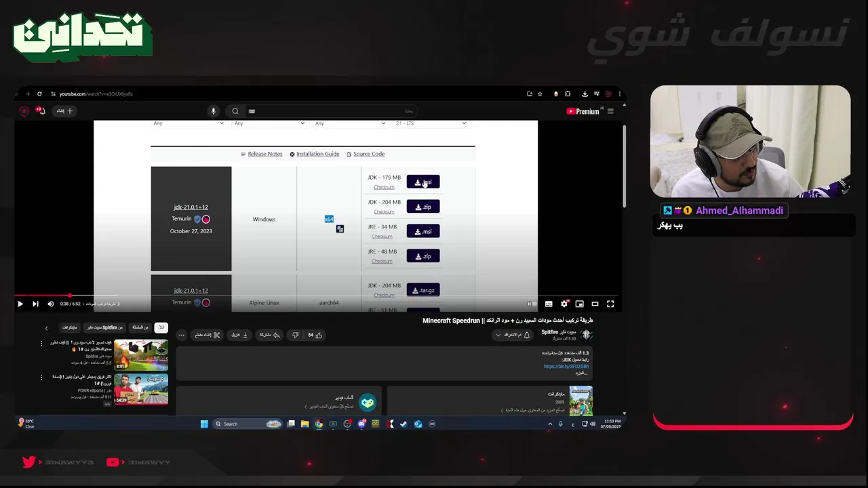Click the Windows taskbar Search box
The width and height of the screenshot is (868, 488).
coord(248,424)
